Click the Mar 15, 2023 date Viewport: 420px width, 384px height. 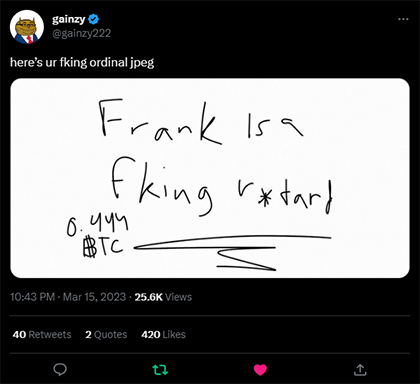[x=94, y=297]
